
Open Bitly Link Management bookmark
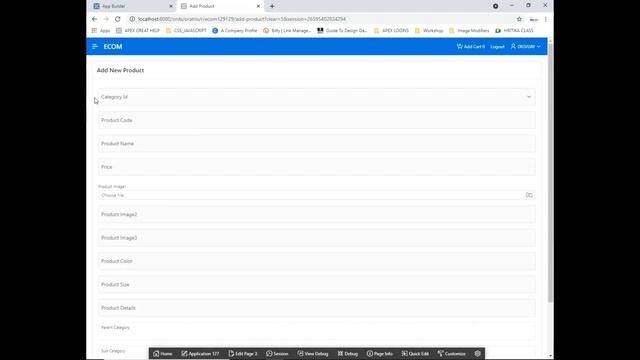point(287,31)
